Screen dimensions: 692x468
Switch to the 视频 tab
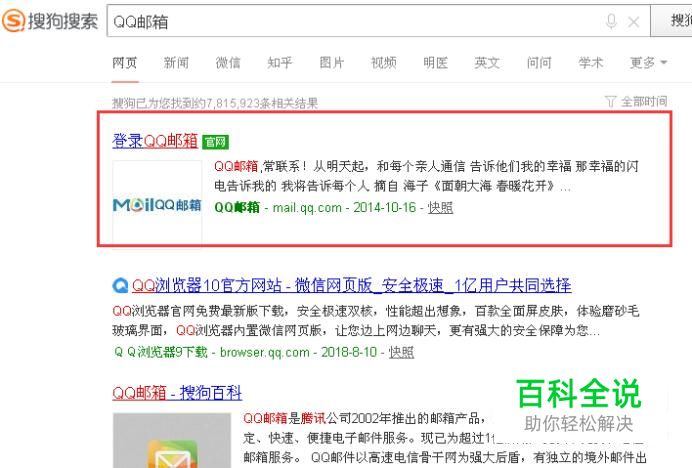click(x=384, y=63)
